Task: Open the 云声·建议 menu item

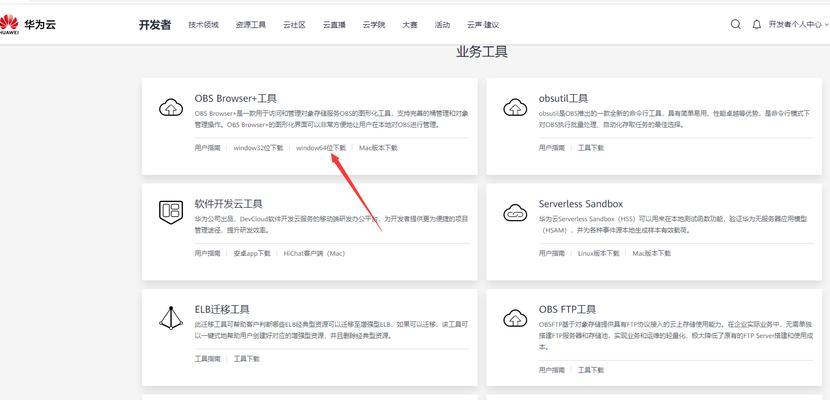Action: [483, 25]
